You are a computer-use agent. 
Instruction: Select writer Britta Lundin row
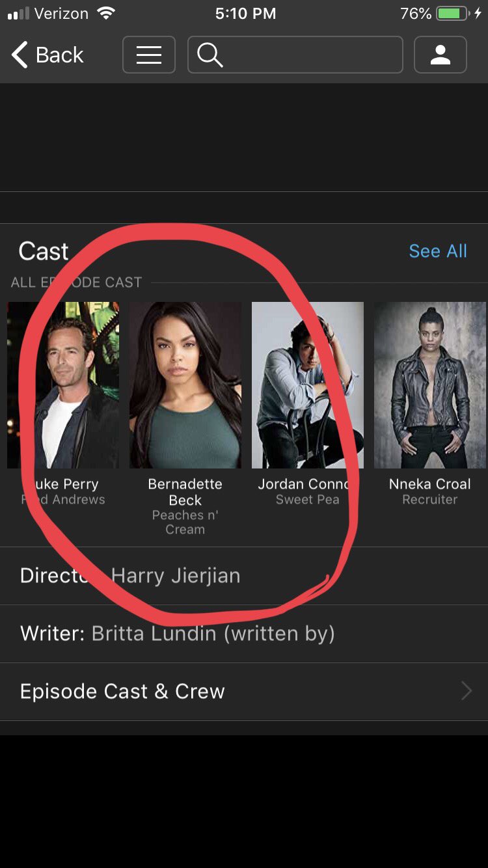tap(244, 634)
